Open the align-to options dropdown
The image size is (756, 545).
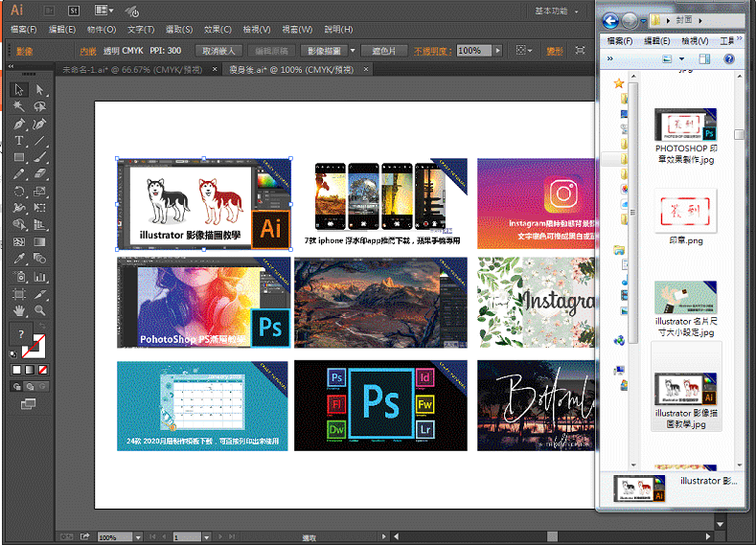[523, 51]
